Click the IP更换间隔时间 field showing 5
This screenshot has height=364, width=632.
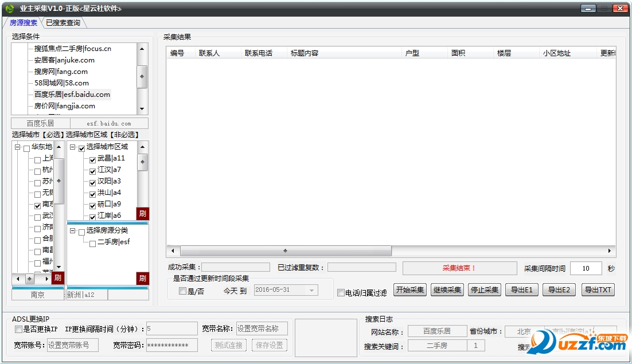tap(171, 328)
